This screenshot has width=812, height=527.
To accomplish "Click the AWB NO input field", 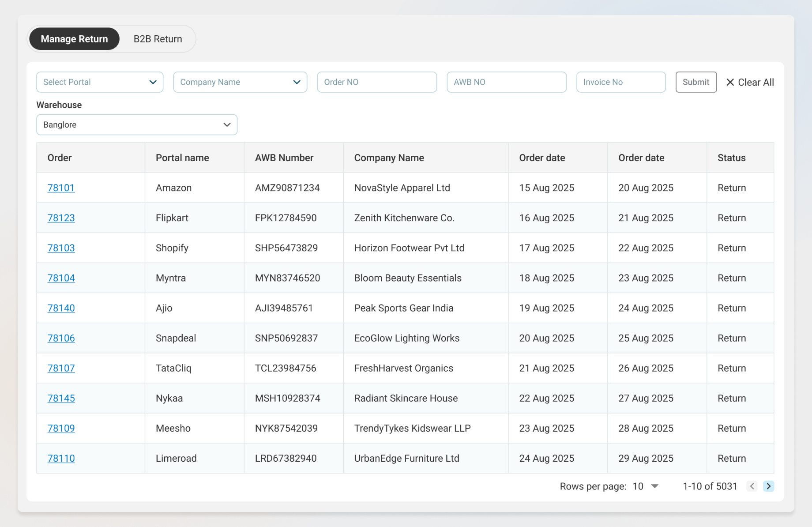I will (507, 82).
